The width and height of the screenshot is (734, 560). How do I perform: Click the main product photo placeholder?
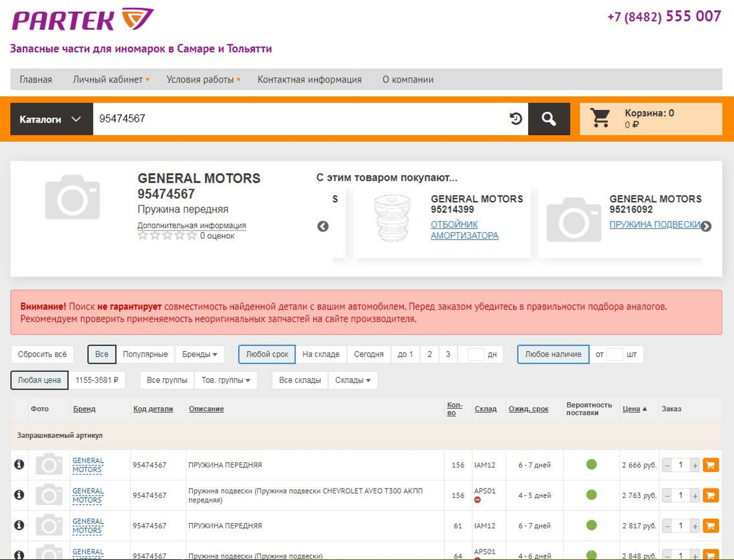(x=72, y=197)
